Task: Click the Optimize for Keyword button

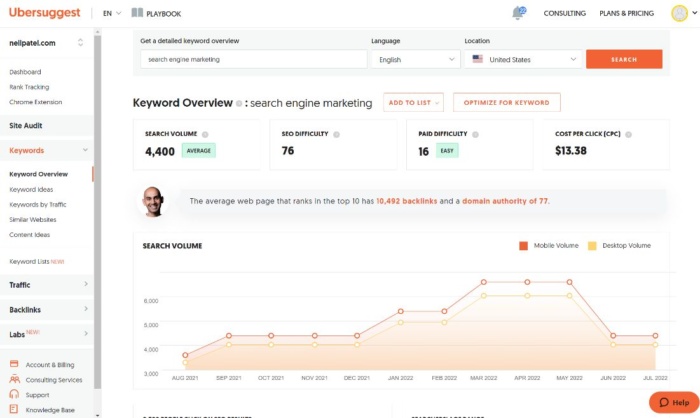Action: click(507, 103)
